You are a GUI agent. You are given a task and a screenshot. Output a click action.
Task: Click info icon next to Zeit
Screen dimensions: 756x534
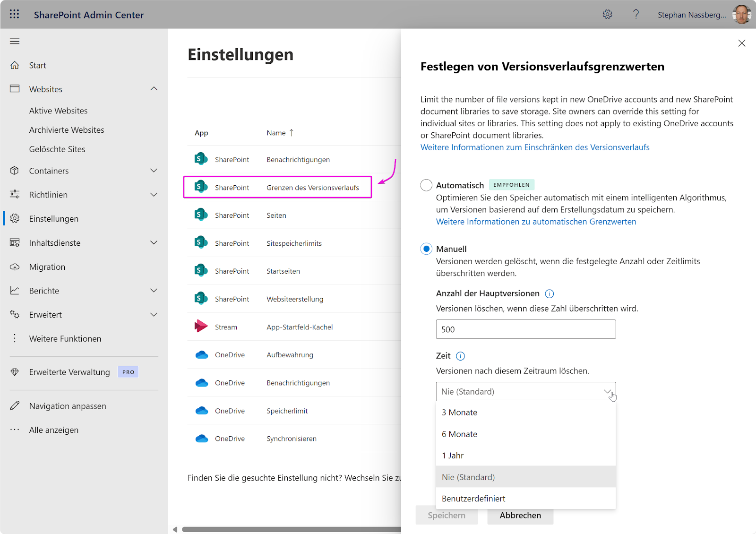(461, 356)
